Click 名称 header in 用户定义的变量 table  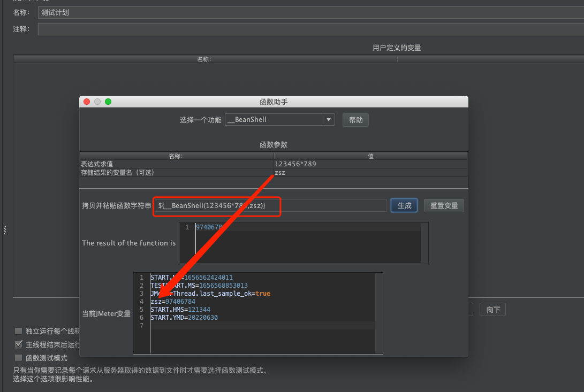click(205, 59)
